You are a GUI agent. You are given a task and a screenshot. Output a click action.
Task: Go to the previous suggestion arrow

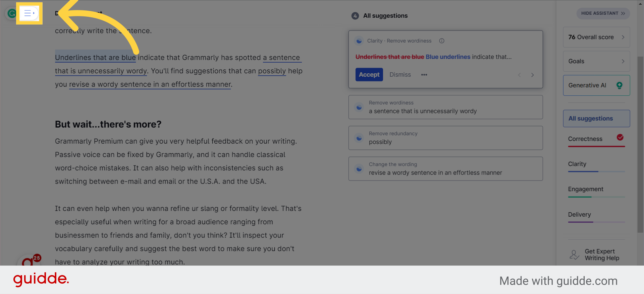tap(519, 75)
